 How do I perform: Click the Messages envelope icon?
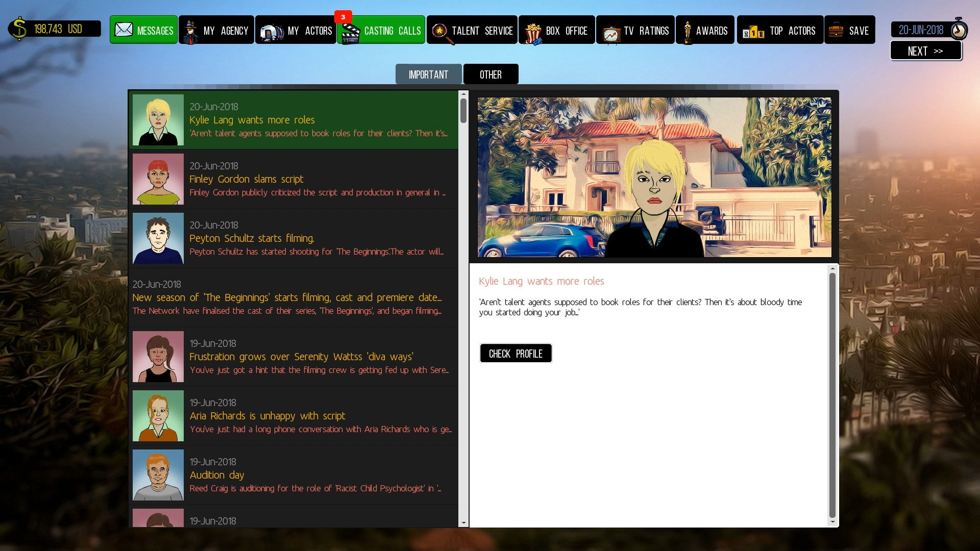[x=124, y=30]
